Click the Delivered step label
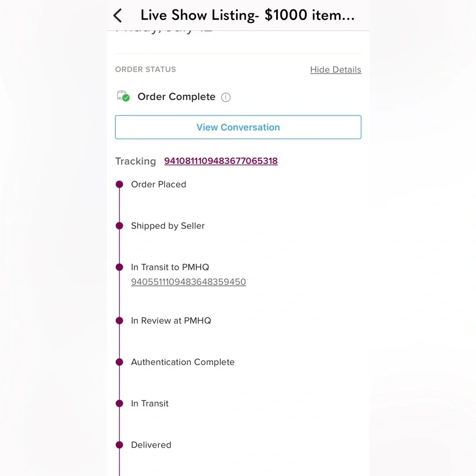The image size is (476, 476). click(151, 445)
